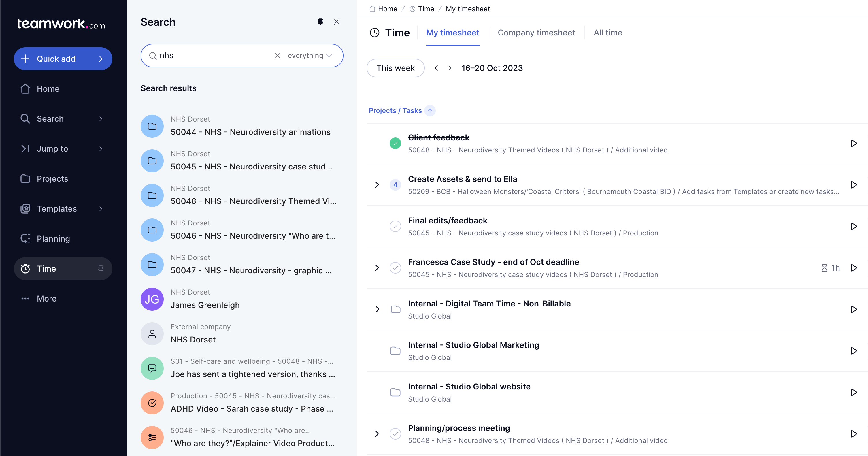Expand the Search submenu chevron
Image resolution: width=868 pixels, height=456 pixels.
101,119
